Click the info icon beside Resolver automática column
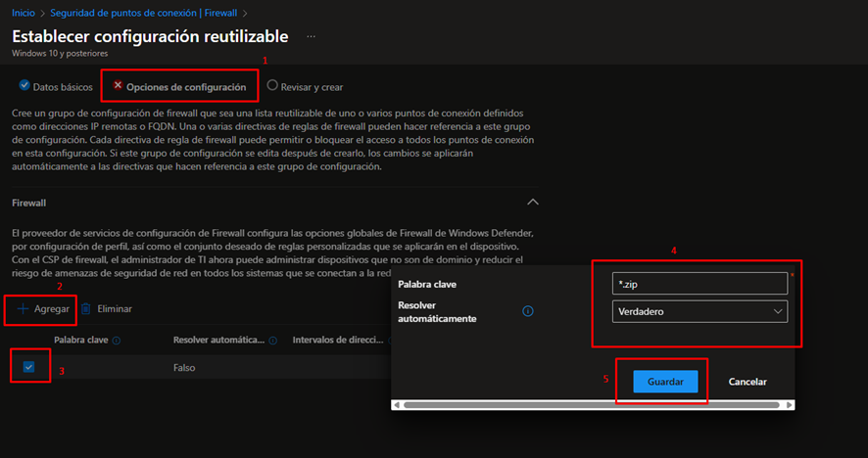 click(272, 341)
